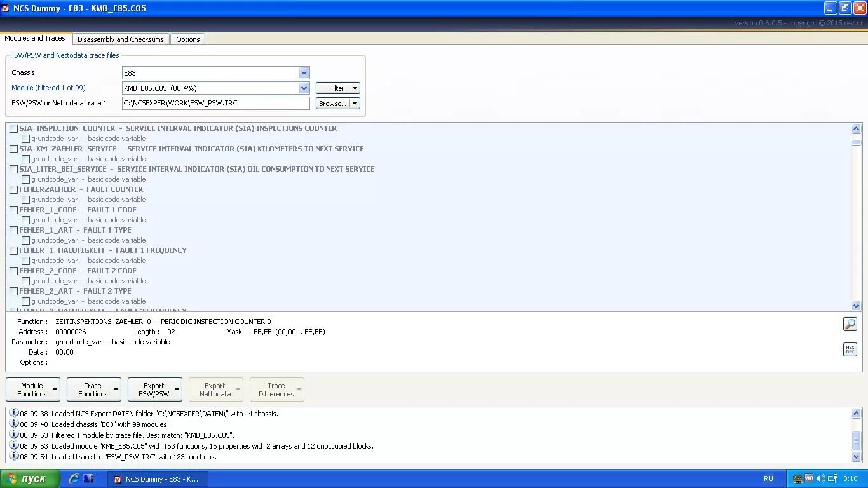Expand Trace Functions dropdown arrow
868x488 pixels.
tap(116, 390)
